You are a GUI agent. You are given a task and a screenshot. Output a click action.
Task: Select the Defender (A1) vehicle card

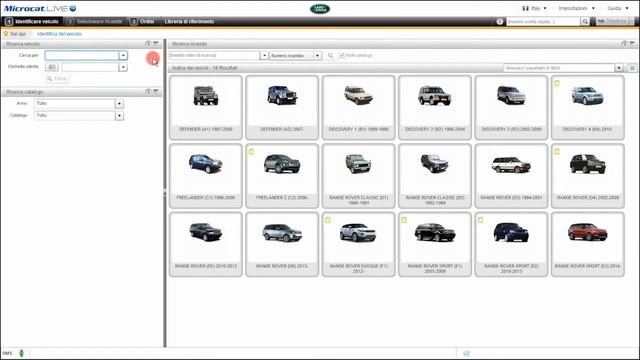point(206,107)
